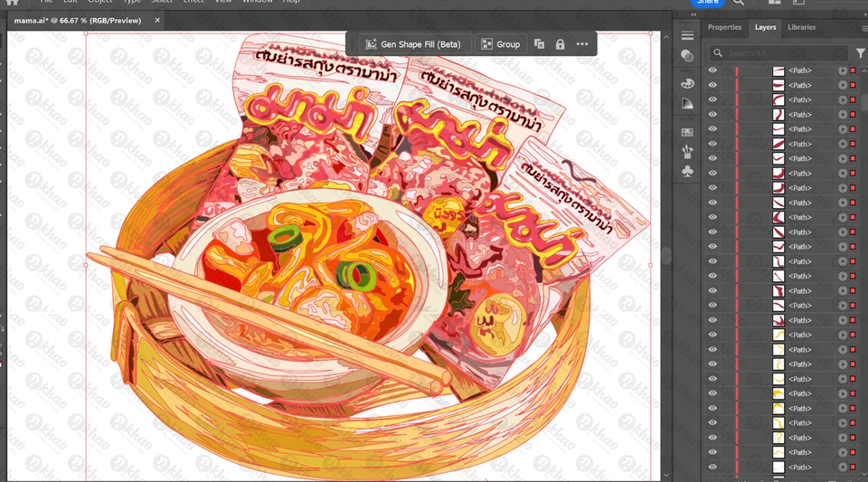Screen dimensions: 868x482
Task: Click the filter icon in the Layers panel
Action: 860,53
